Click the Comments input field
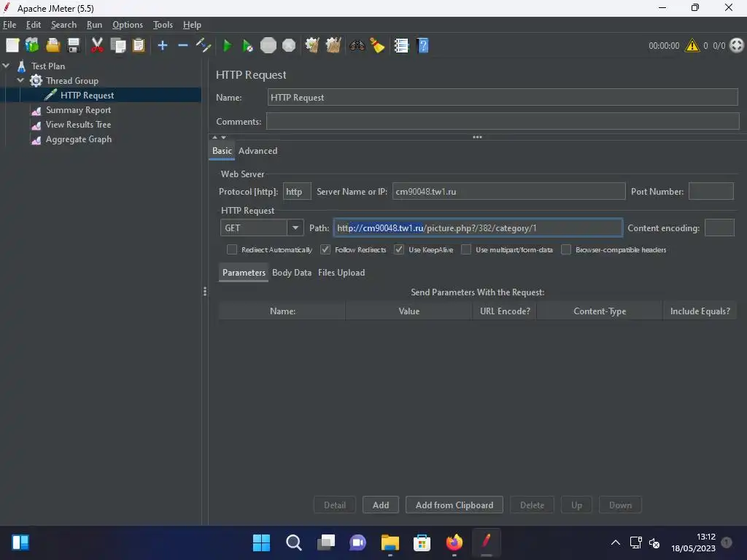The image size is (747, 560). (503, 122)
